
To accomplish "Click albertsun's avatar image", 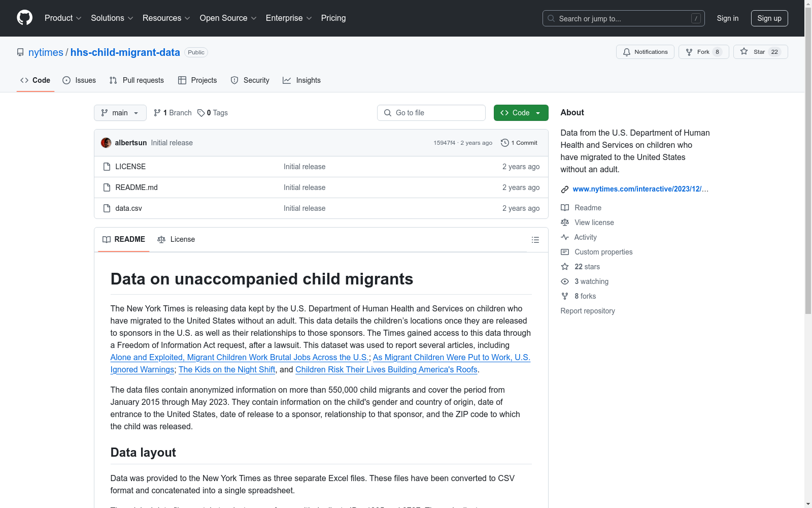I will (106, 143).
